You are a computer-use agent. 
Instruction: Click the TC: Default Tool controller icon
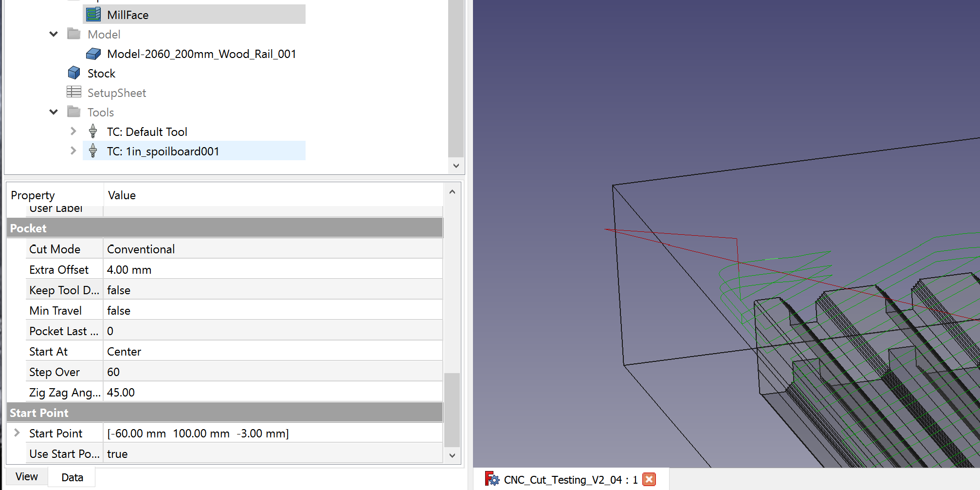pos(92,131)
